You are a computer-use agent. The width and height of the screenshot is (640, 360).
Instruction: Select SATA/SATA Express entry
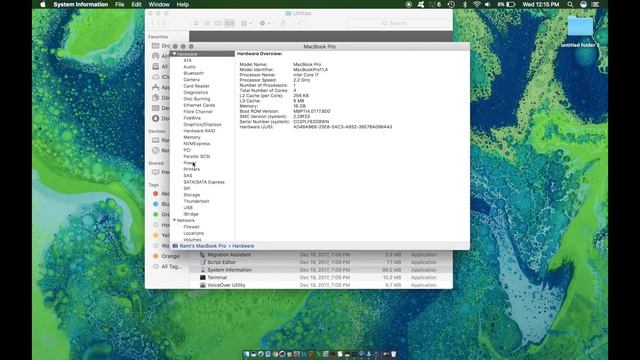pyautogui.click(x=204, y=182)
